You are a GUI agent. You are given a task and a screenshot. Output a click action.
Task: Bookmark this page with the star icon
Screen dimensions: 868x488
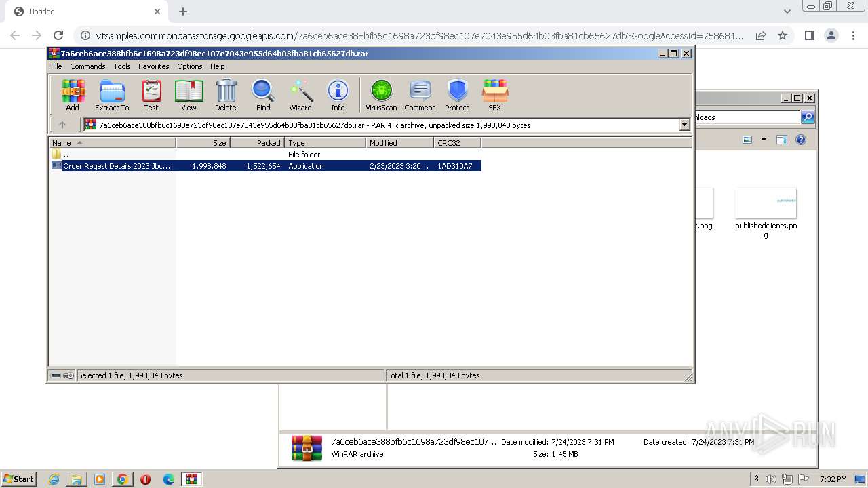[x=783, y=35]
